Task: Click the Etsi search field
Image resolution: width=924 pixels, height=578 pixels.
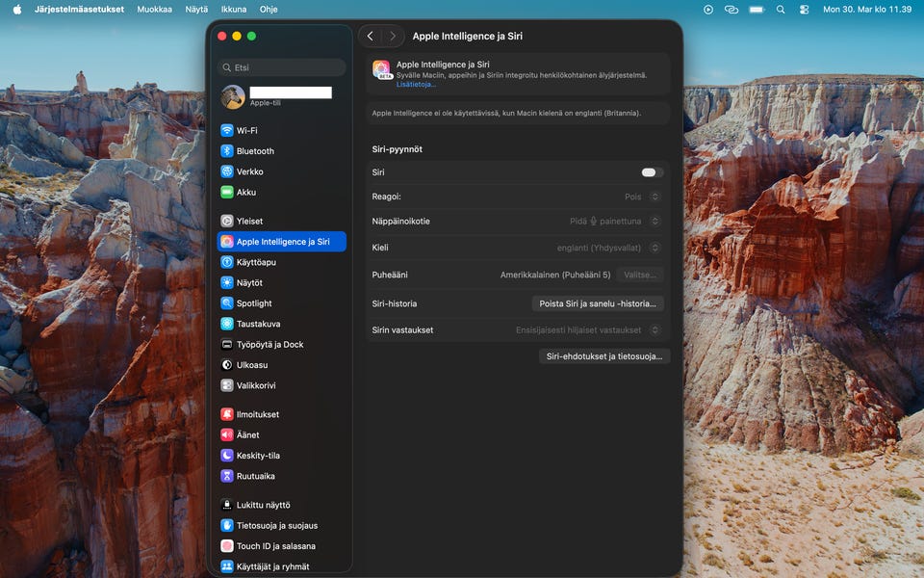Action: 282,67
